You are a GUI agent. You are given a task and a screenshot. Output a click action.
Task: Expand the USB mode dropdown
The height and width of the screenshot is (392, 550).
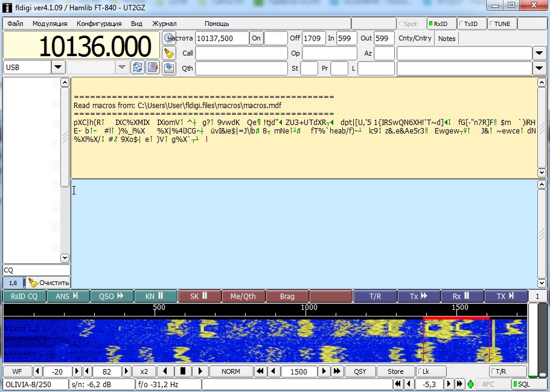pyautogui.click(x=58, y=68)
